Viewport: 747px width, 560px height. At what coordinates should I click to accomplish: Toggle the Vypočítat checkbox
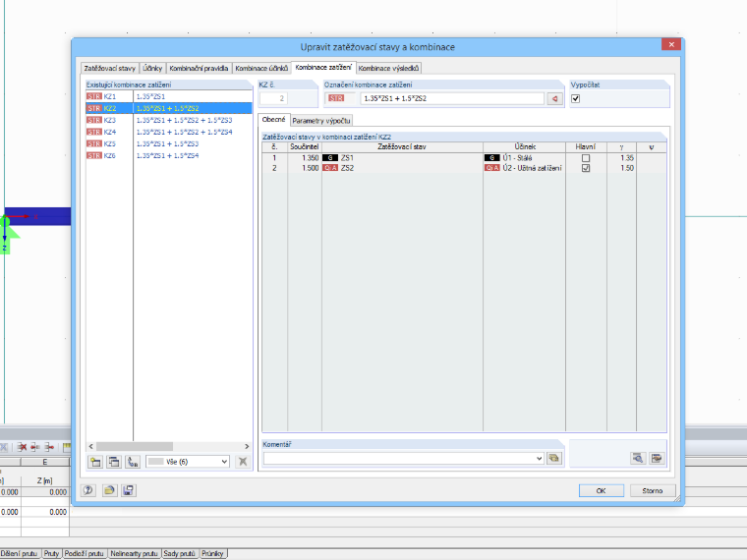point(576,98)
